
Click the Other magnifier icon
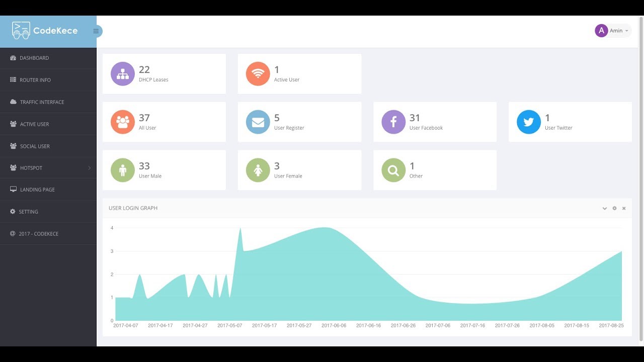(x=393, y=170)
